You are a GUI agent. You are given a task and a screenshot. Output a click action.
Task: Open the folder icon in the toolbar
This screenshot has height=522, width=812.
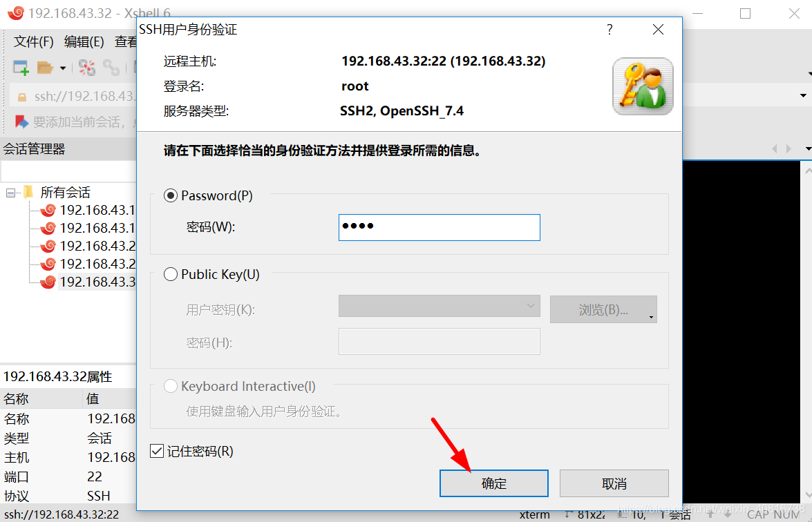tap(45, 68)
